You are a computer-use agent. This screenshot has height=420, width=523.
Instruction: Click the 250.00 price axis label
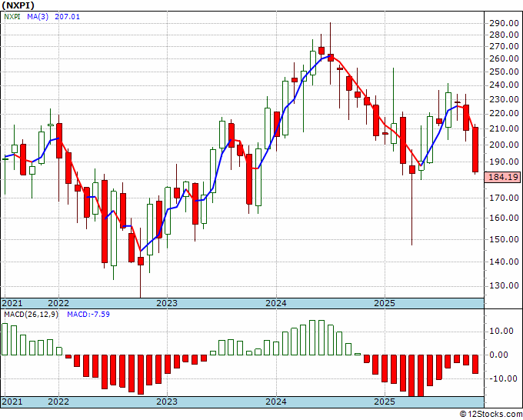tap(504, 72)
